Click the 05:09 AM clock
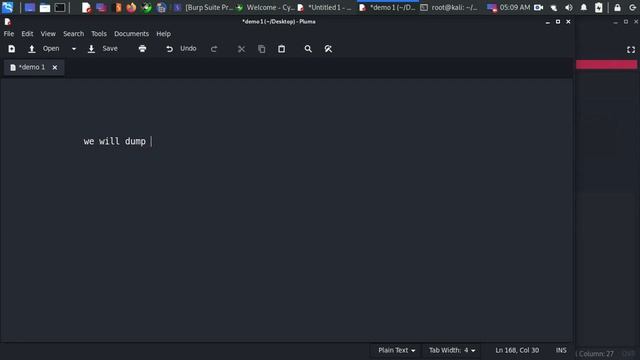 [x=515, y=7]
